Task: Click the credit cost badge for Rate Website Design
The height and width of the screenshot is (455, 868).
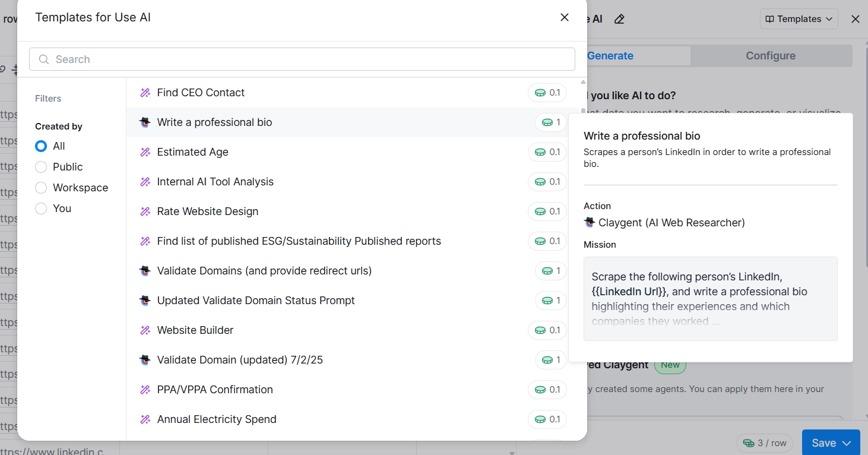Action: [x=547, y=211]
